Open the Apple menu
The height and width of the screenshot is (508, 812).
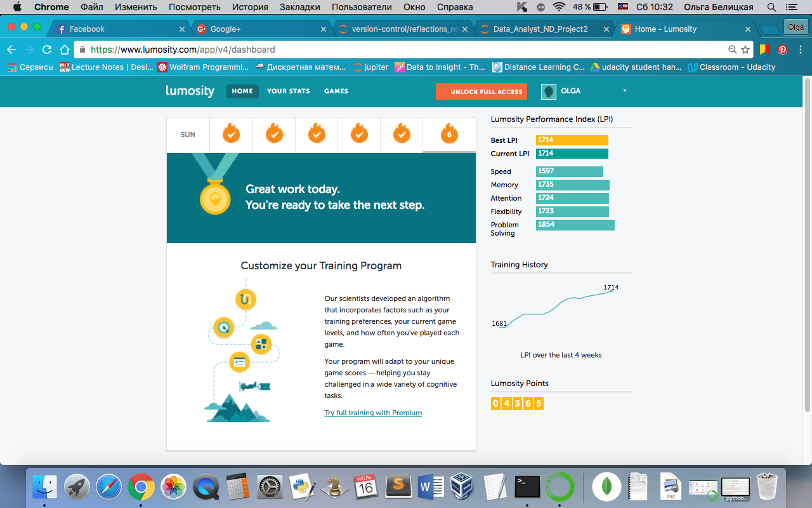coord(16,7)
